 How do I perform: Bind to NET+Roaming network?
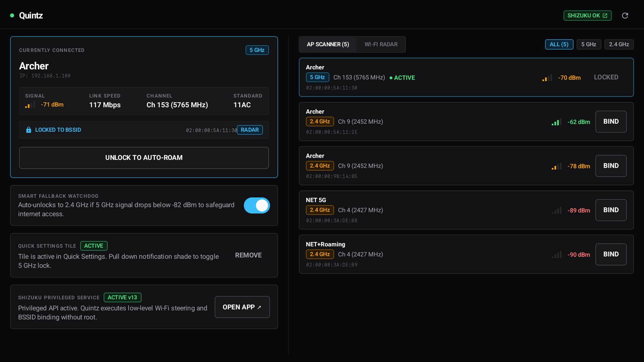pos(611,254)
